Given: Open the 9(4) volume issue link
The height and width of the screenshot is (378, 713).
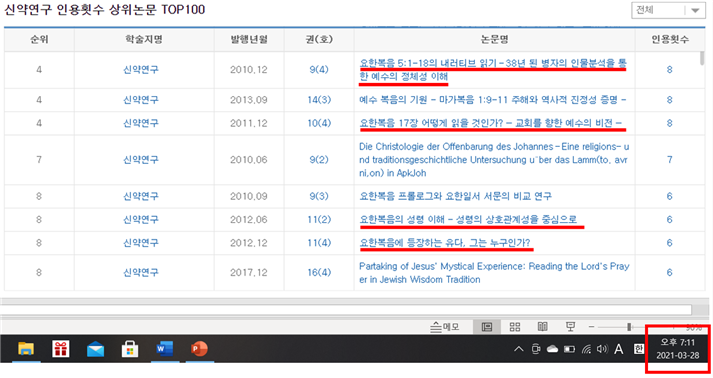Looking at the screenshot, I should point(319,70).
